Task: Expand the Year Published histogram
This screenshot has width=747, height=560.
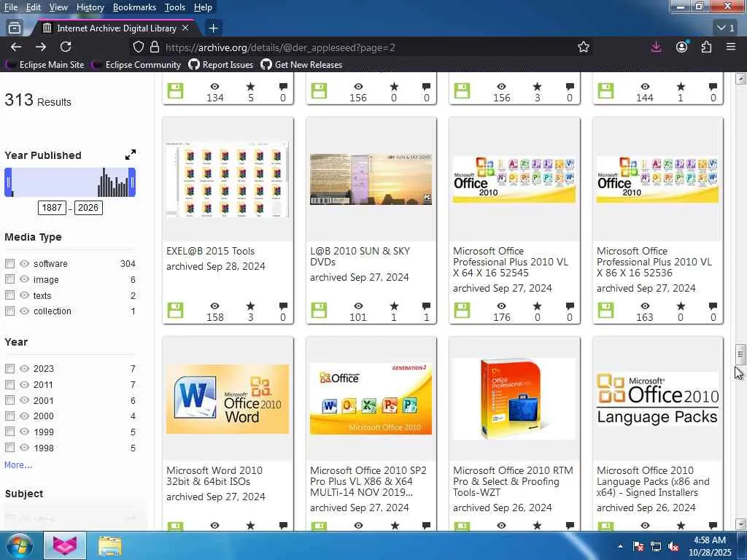Action: tap(130, 155)
